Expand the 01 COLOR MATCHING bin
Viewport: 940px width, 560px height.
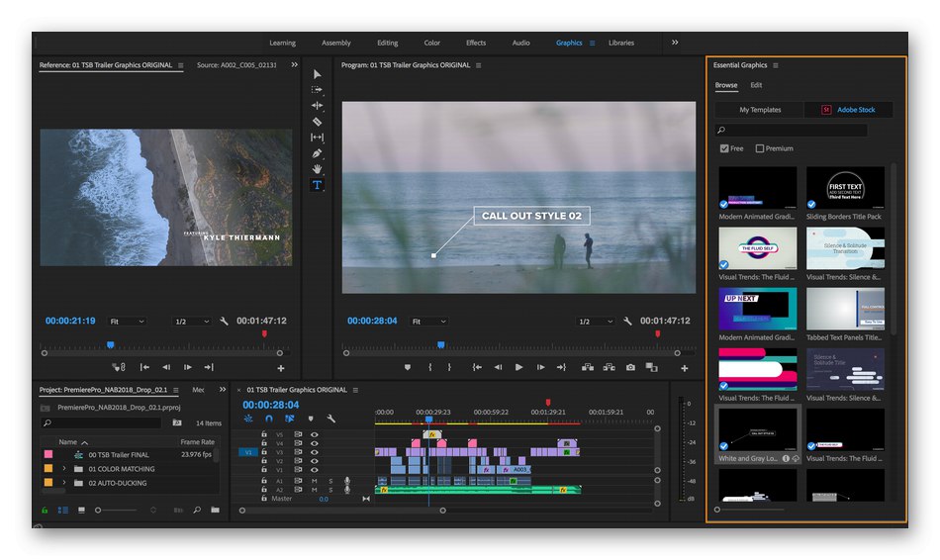tap(64, 468)
